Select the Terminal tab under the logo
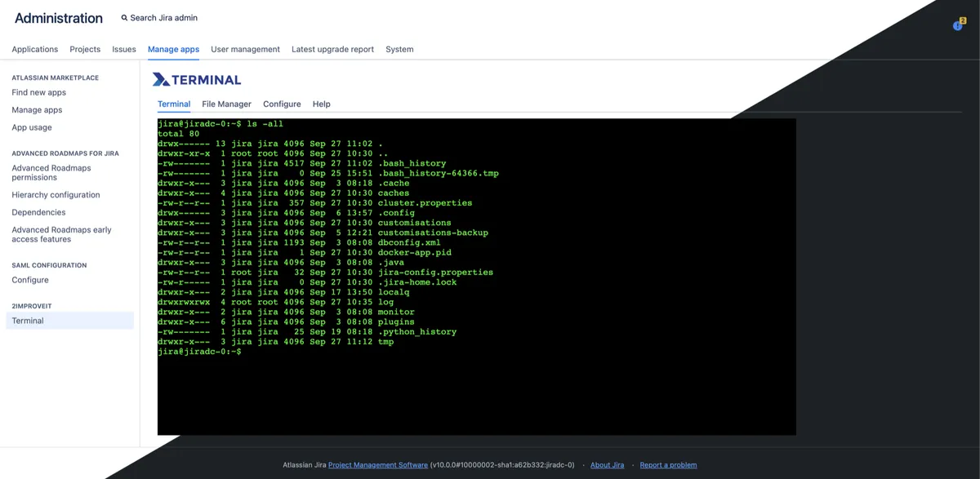The width and height of the screenshot is (980, 479). [174, 104]
